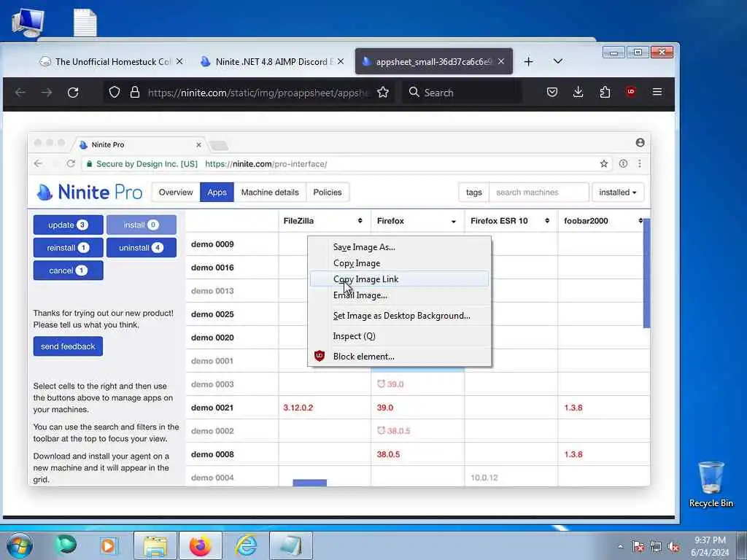Click the reinstall 1 button image

68,248
